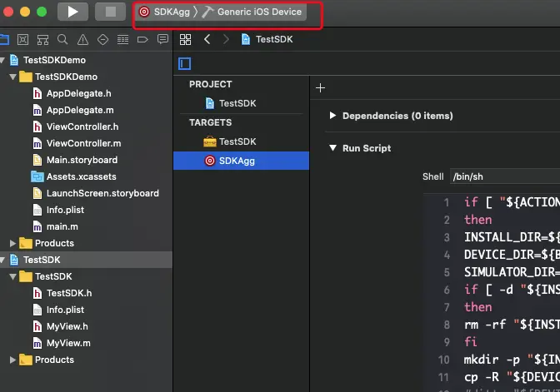Open the Debug navigator
This screenshot has width=560, height=392.
click(x=122, y=39)
